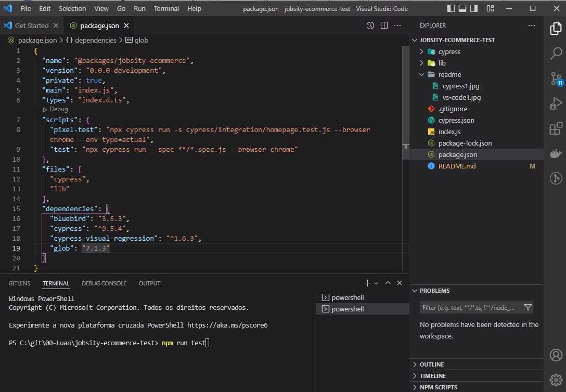
Task: Open vs-code1.jpg in the explorer
Action: (477, 97)
